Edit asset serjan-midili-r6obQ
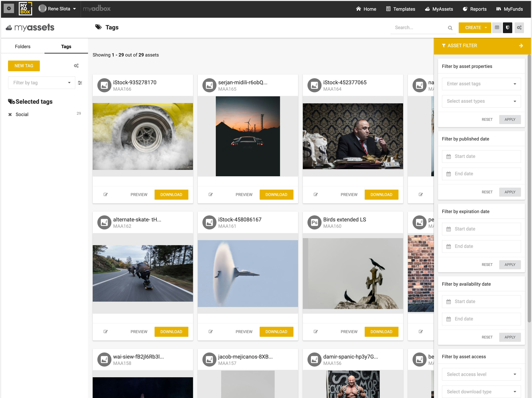 pos(210,194)
